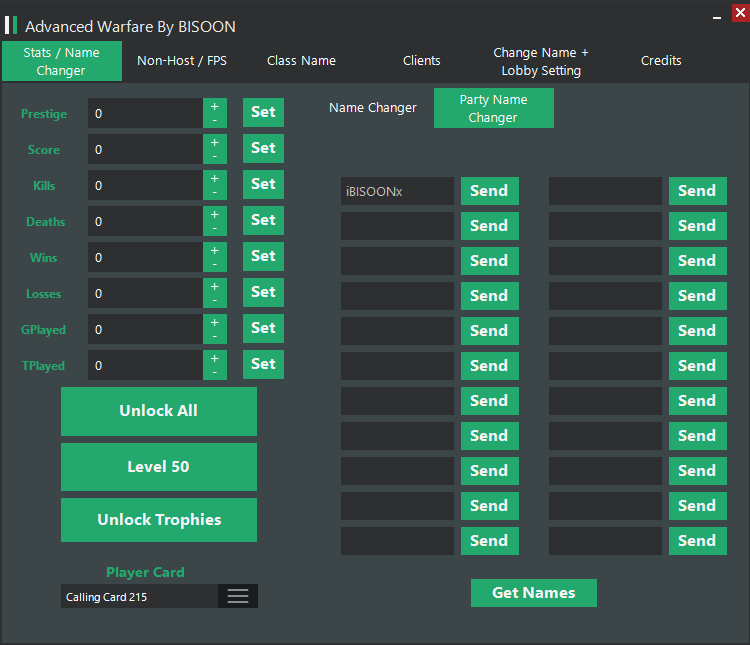Image resolution: width=750 pixels, height=645 pixels.
Task: Focus the Losses value field
Action: [x=145, y=293]
